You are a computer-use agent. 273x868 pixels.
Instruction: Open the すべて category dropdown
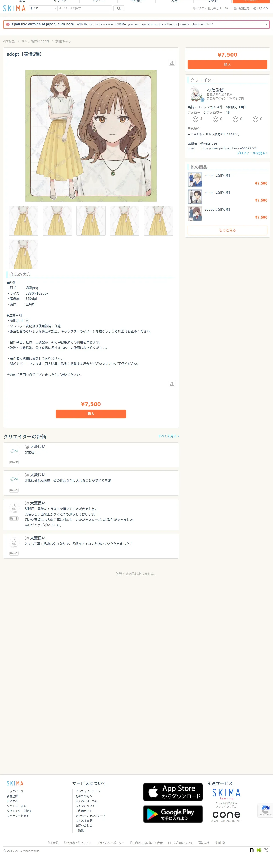pyautogui.click(x=43, y=9)
